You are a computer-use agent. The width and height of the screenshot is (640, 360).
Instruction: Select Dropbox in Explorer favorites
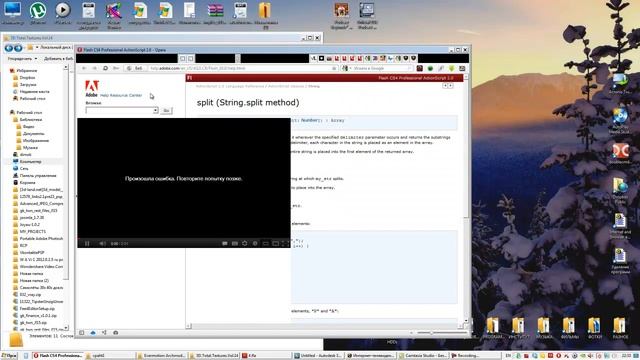(x=27, y=78)
